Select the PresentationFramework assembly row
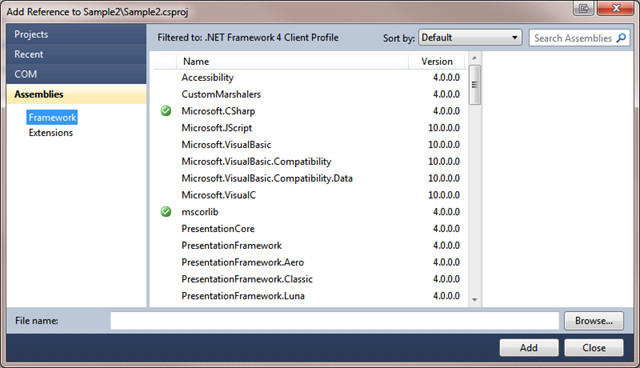This screenshot has width=640, height=368. (310, 245)
